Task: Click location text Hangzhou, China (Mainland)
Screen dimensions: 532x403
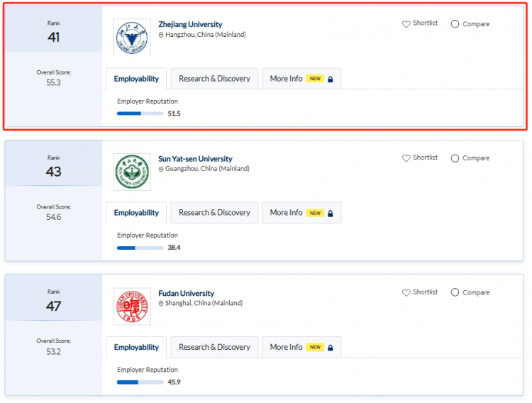Action: click(x=206, y=35)
